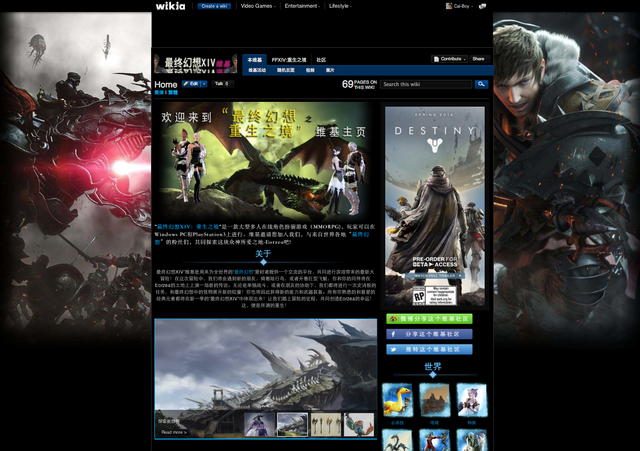Expand the Video Games menu
Image resolution: width=640 pixels, height=451 pixels.
point(258,6)
